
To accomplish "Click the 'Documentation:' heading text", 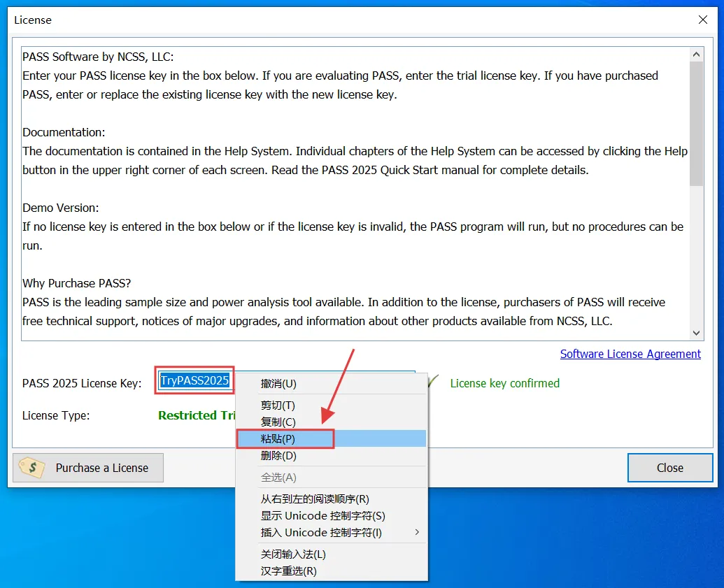I will pos(64,132).
